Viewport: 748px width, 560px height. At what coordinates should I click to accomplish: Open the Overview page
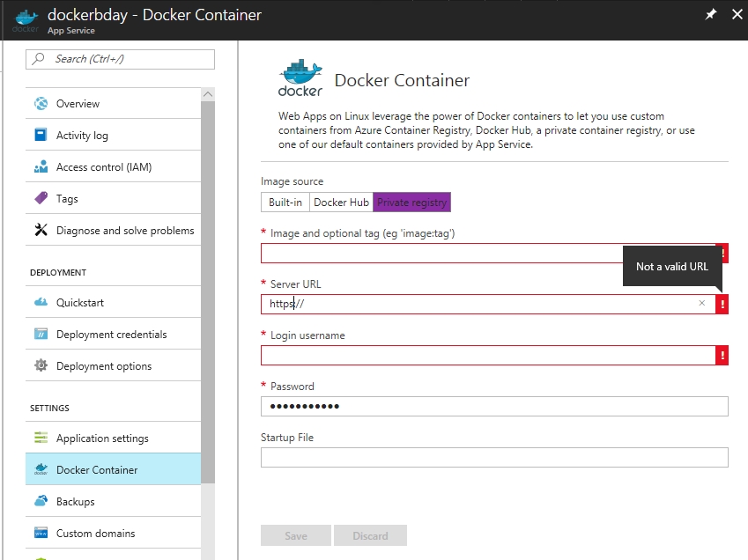113,103
